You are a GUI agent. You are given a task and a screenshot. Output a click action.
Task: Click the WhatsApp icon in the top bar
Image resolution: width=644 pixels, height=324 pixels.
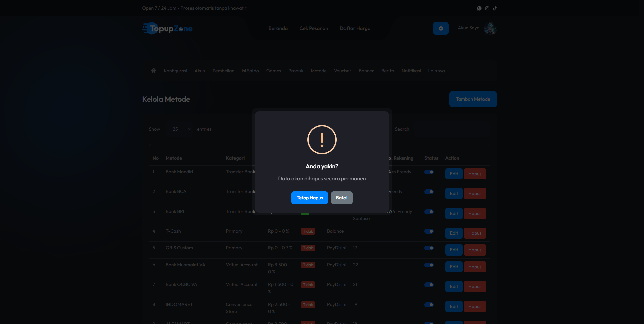[479, 8]
